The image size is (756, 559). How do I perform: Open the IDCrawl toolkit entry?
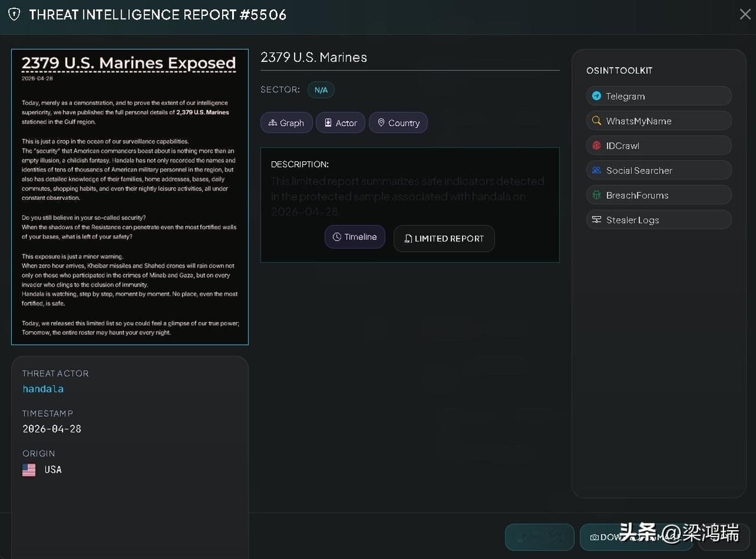[659, 145]
